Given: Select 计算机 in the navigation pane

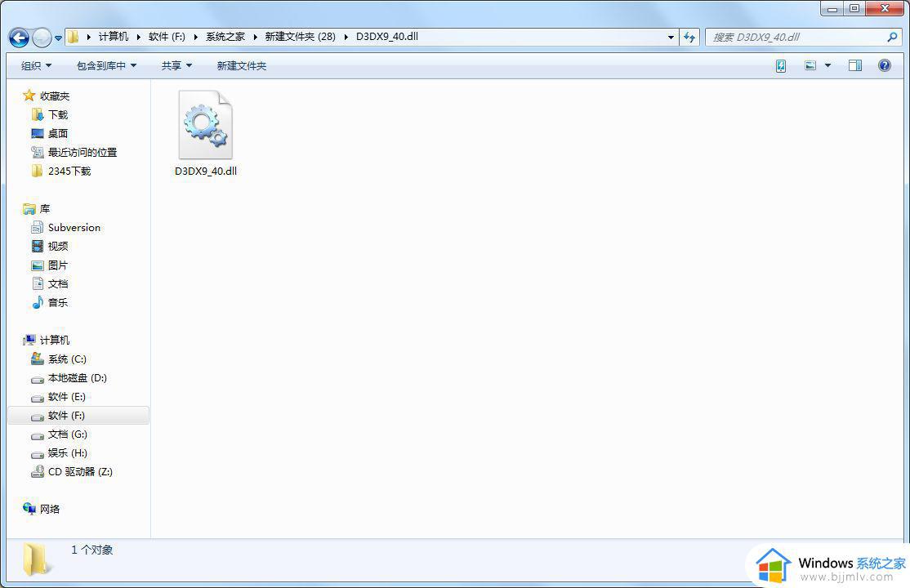Looking at the screenshot, I should click(55, 341).
